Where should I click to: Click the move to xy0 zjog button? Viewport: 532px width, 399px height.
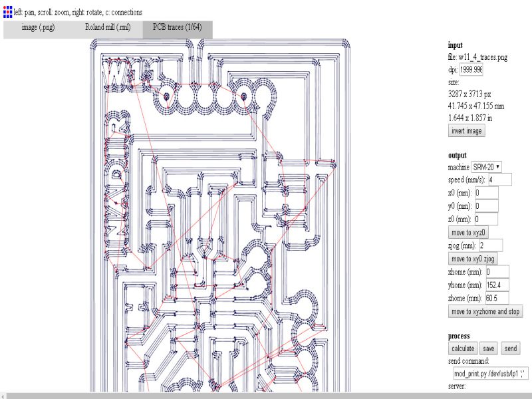[473, 259]
